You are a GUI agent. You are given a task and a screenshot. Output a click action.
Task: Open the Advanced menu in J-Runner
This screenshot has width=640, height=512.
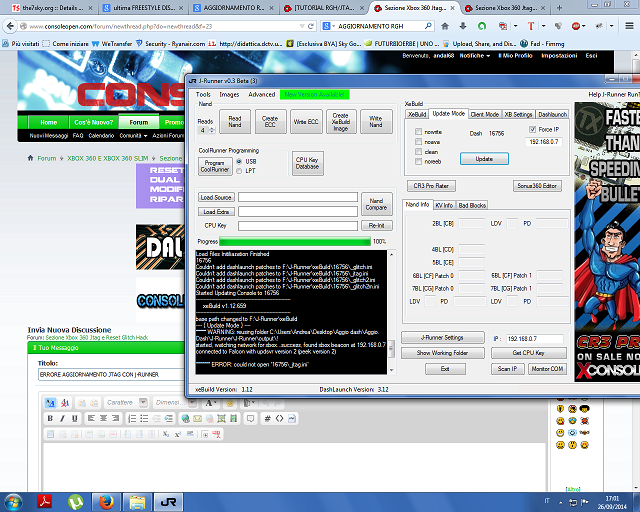(262, 94)
